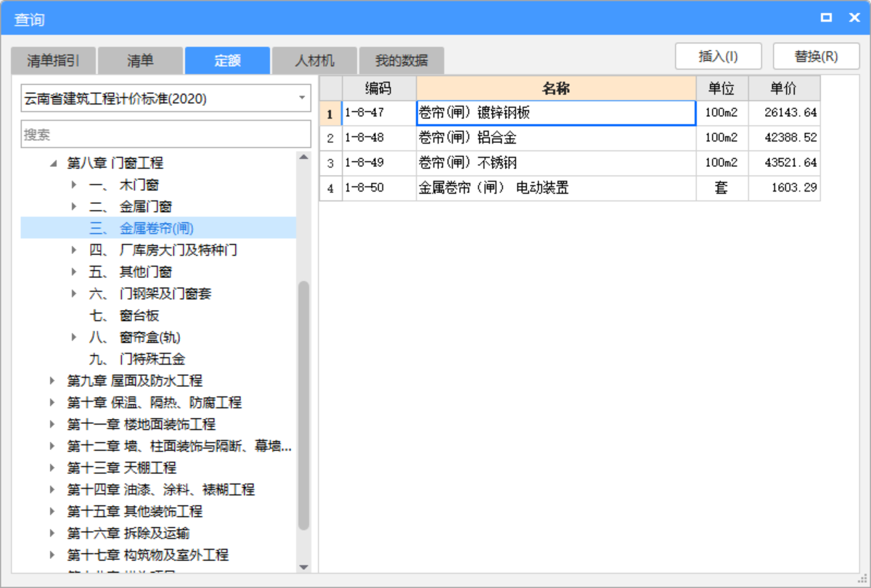Image resolution: width=871 pixels, height=588 pixels.
Task: Select 七、窗台板 tree item
Action: [x=124, y=316]
